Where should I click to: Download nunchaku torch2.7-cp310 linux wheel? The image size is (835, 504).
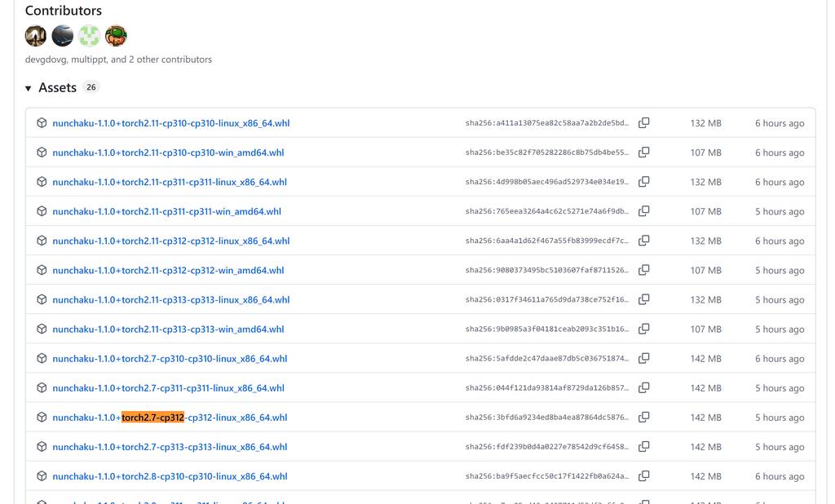tap(170, 358)
